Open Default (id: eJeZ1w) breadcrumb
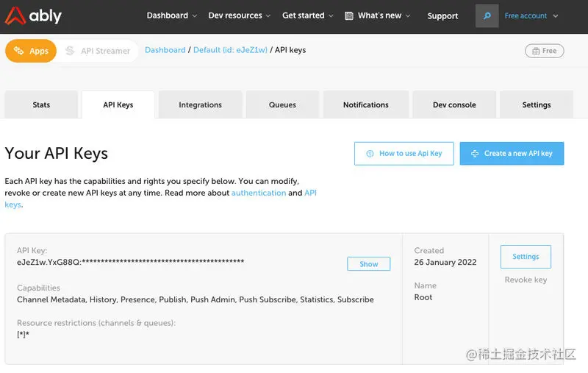Screen dimensions: 588x373 [230, 50]
